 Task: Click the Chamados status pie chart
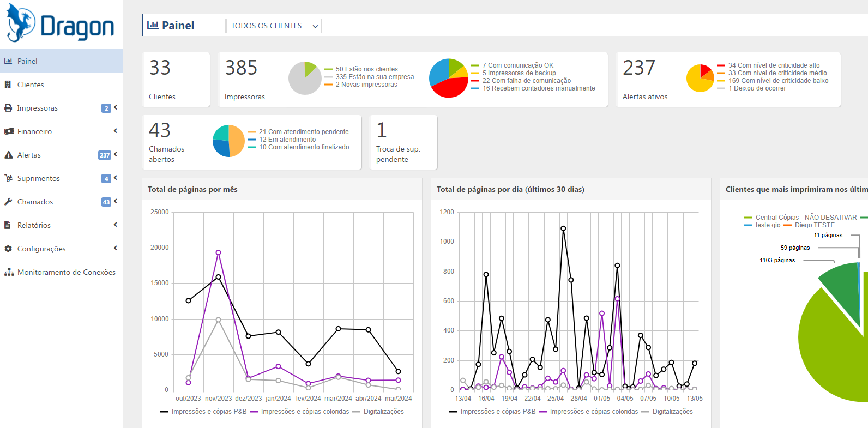tap(228, 141)
